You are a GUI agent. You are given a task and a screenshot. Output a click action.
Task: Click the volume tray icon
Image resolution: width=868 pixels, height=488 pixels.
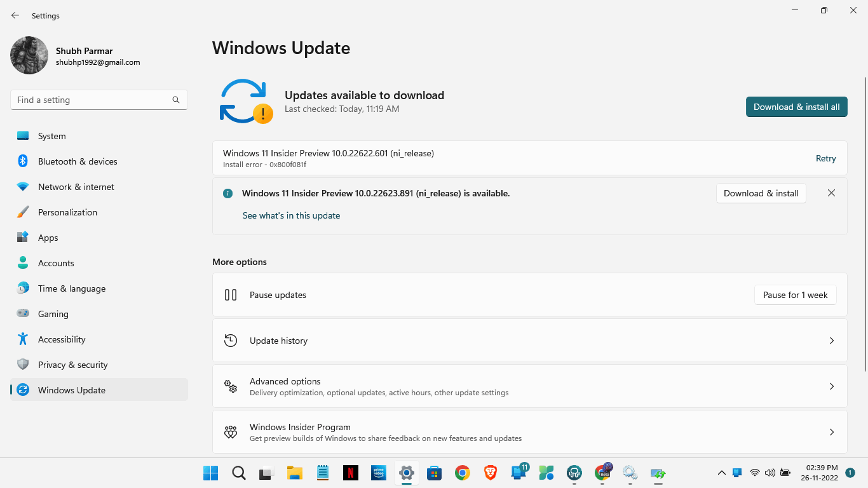click(x=770, y=473)
